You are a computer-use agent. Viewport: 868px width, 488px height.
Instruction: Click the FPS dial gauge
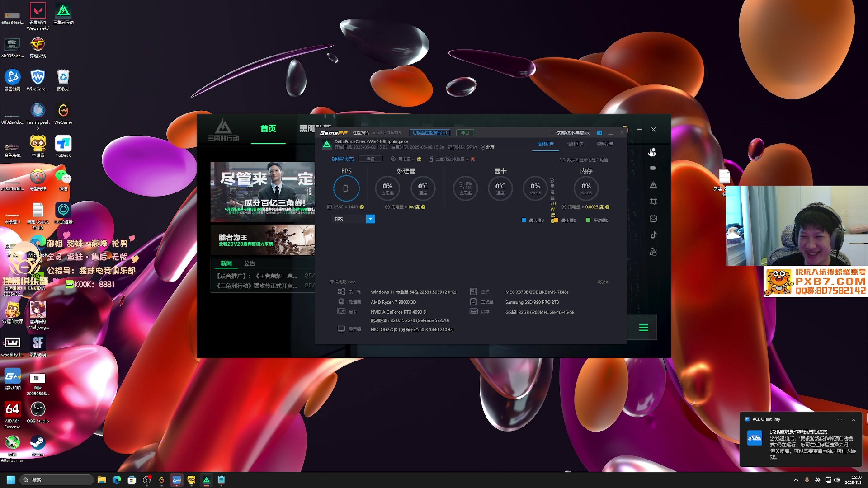(346, 188)
